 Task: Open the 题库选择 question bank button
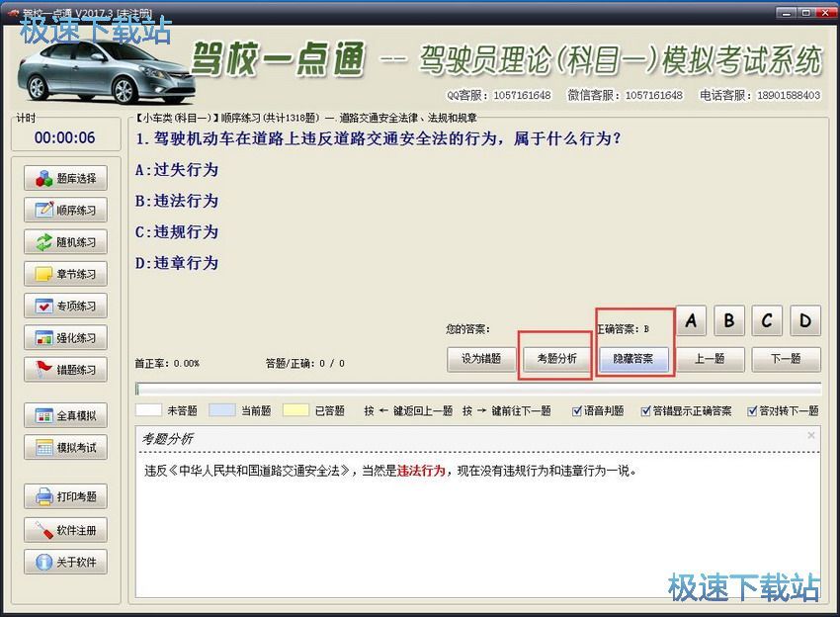click(x=65, y=179)
